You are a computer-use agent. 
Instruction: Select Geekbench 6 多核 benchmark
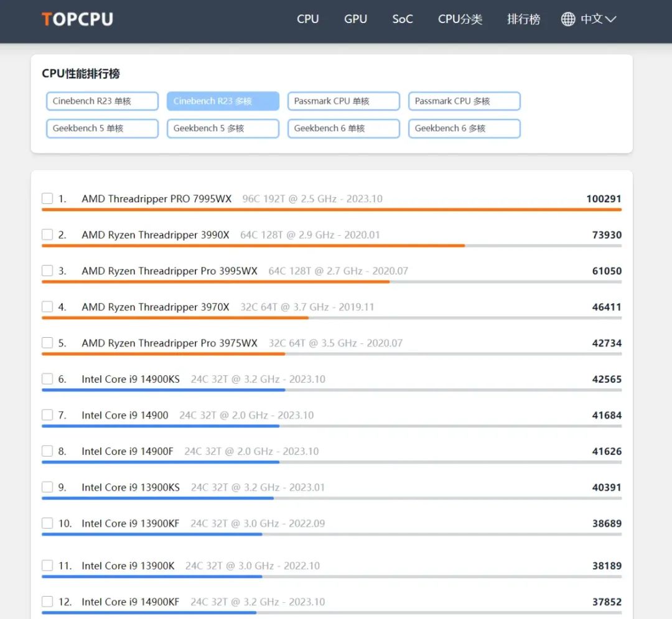point(465,129)
